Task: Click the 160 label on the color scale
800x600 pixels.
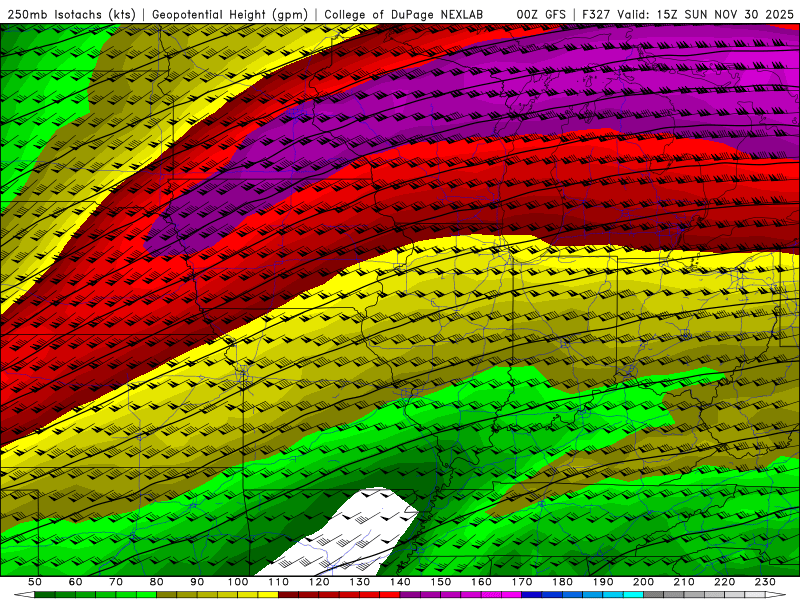Action: click(x=481, y=582)
